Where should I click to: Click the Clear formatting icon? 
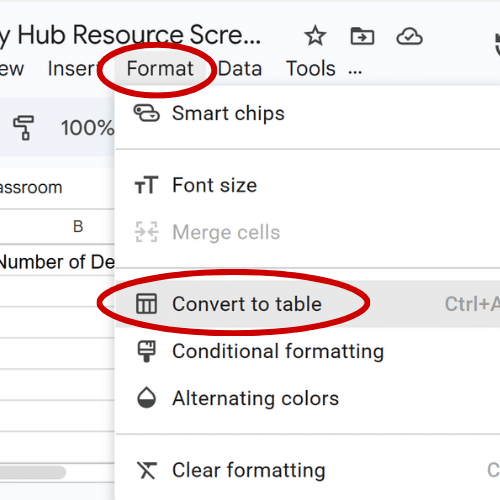147,470
